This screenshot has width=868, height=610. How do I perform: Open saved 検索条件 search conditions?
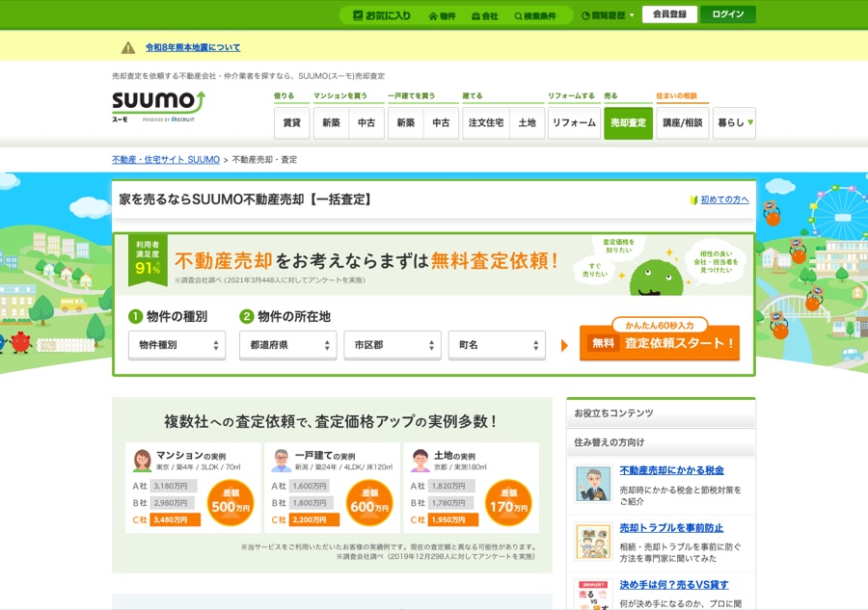pos(534,16)
